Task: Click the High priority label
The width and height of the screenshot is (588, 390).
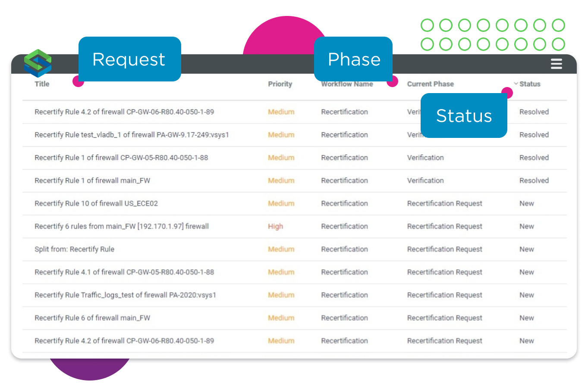Action: 275,226
